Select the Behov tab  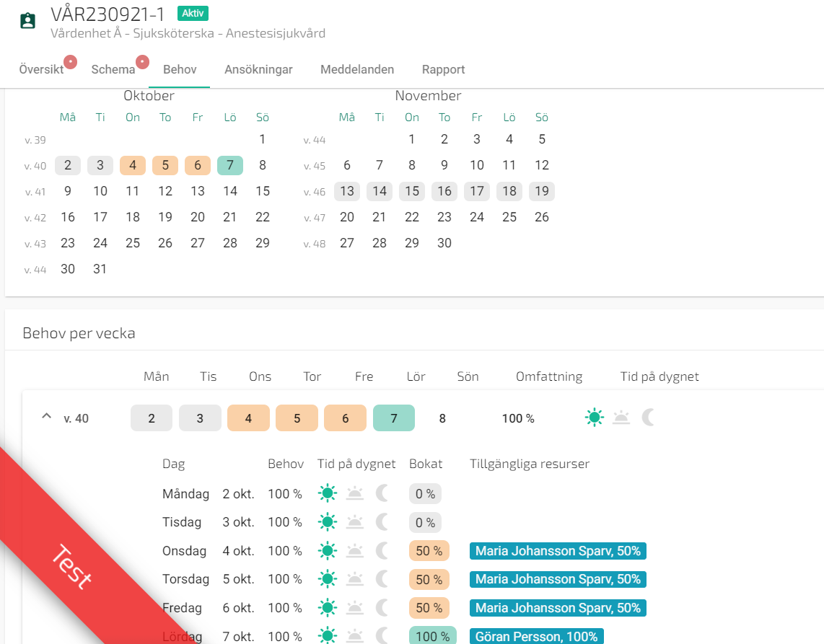[x=180, y=69]
